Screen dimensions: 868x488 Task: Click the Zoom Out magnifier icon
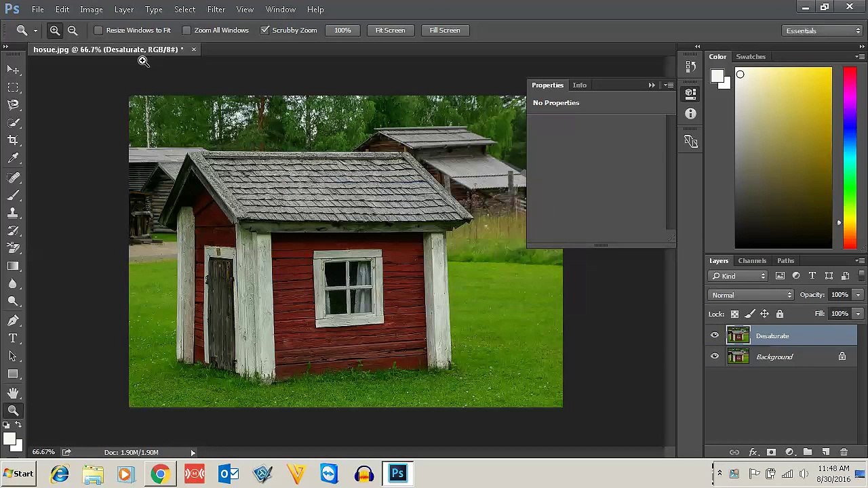(x=73, y=30)
